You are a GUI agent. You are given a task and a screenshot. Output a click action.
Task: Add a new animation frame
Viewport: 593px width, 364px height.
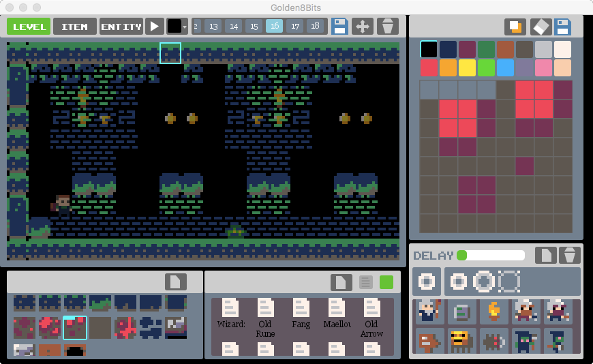546,256
